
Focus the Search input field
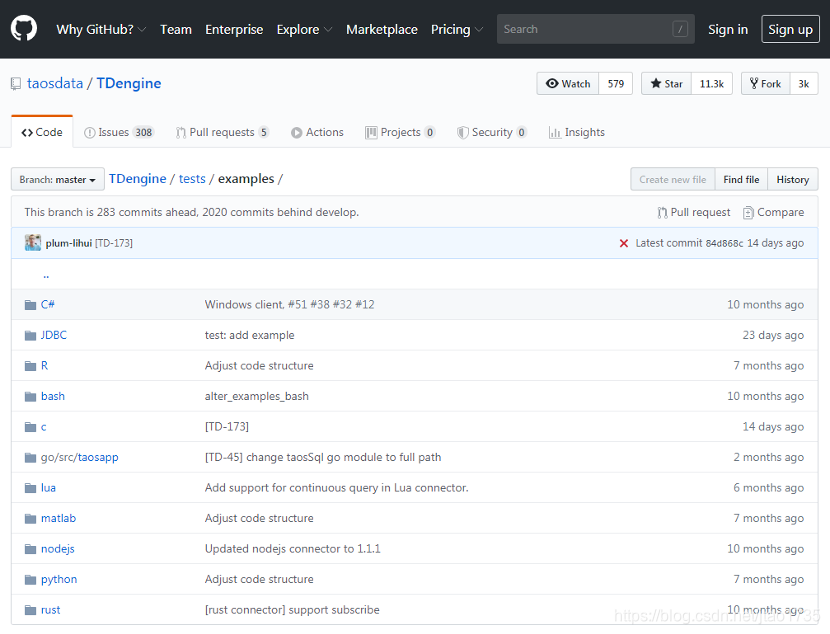[596, 29]
